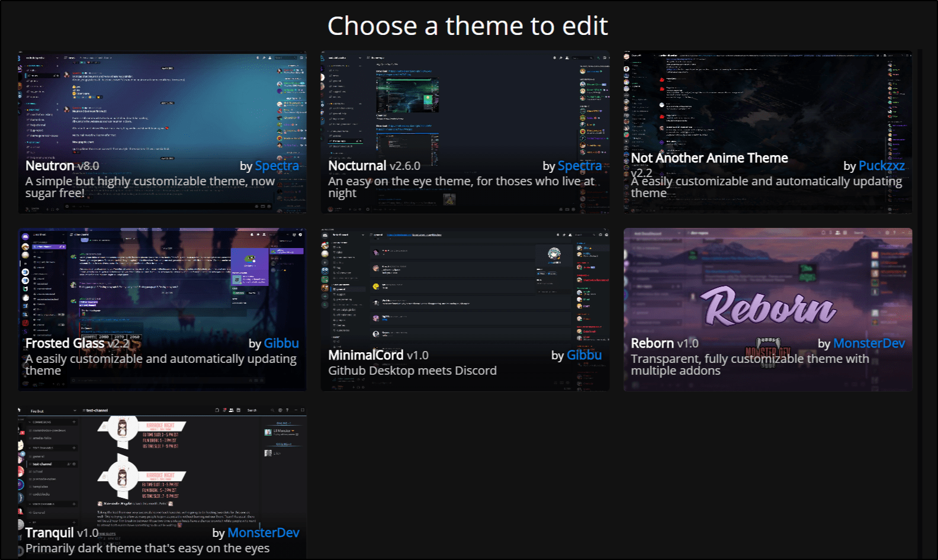The image size is (938, 560).
Task: Open Gibbu author link on Frosted Glass
Action: 281,343
